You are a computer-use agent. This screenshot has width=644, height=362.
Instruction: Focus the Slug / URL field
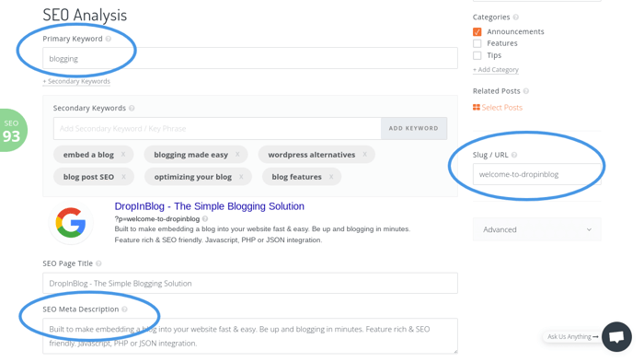[x=536, y=174]
